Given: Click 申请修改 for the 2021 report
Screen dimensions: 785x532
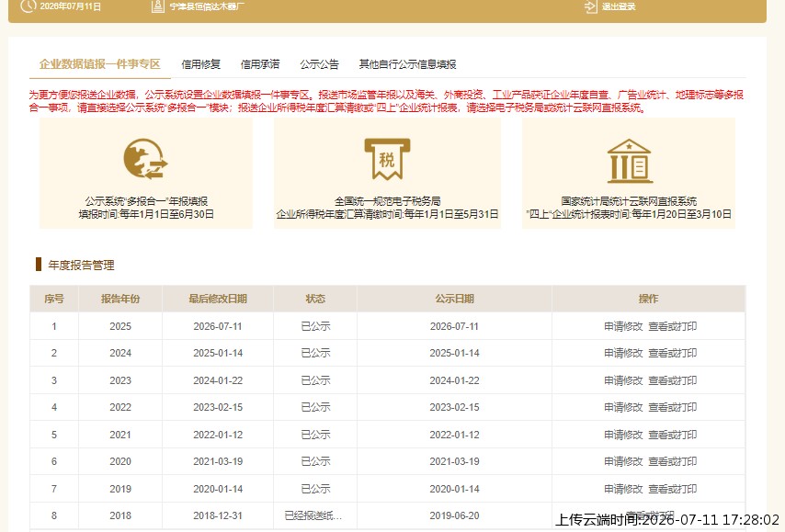Looking at the screenshot, I should click(x=623, y=435).
